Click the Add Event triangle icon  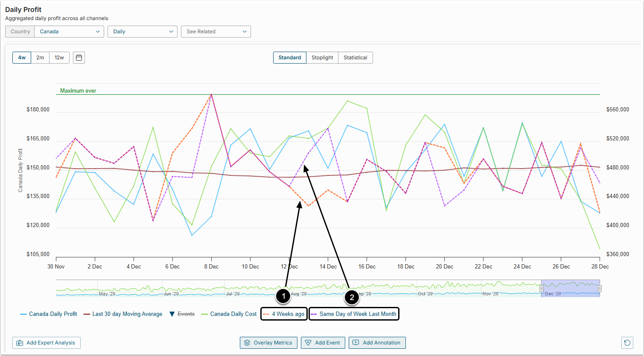(309, 343)
